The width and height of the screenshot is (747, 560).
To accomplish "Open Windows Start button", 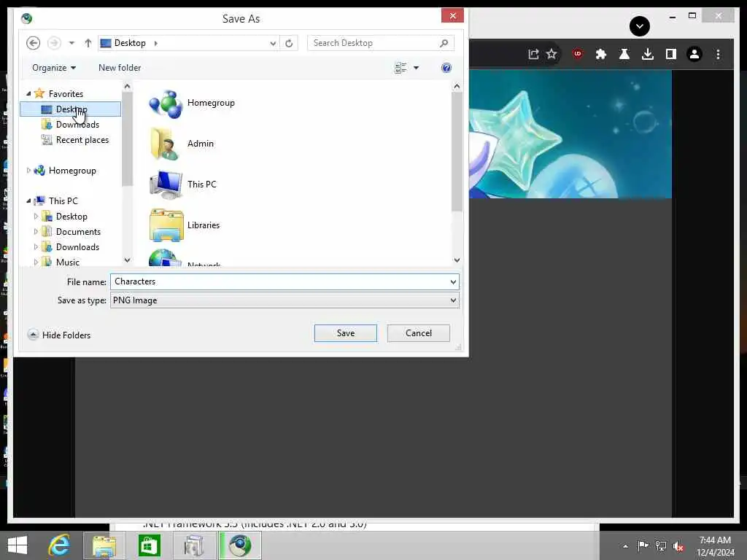I will pos(18,545).
